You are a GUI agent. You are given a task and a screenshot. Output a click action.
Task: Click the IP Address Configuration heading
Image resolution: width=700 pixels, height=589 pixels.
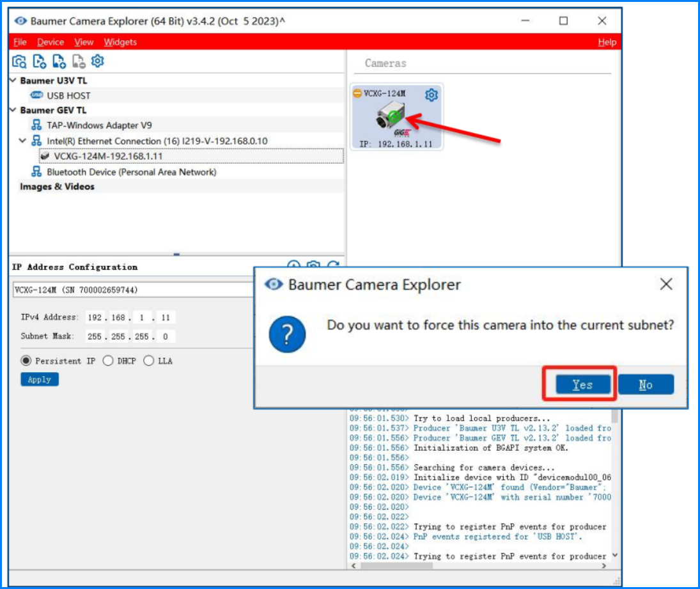click(75, 267)
